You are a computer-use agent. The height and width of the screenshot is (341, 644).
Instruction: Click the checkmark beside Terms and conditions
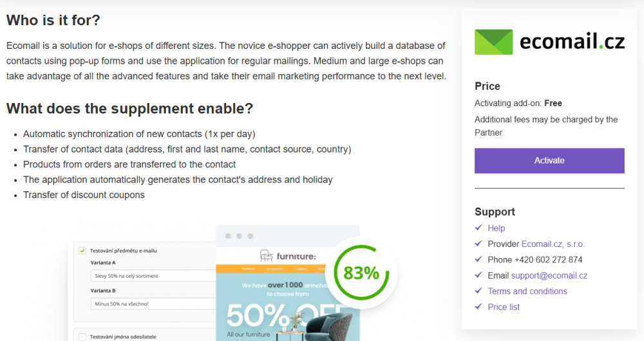pos(478,291)
